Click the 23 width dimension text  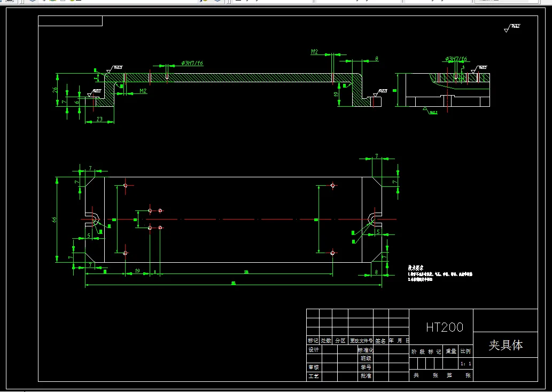point(99,119)
